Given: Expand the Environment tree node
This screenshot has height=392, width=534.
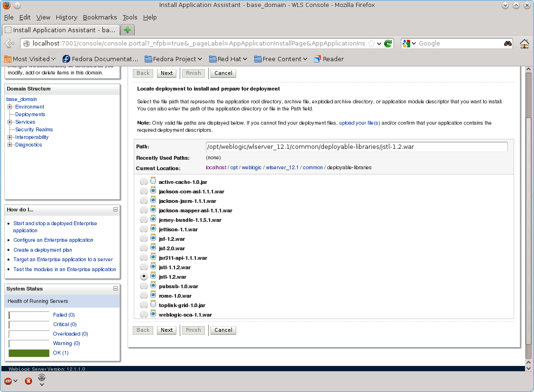Looking at the screenshot, I should [x=9, y=107].
